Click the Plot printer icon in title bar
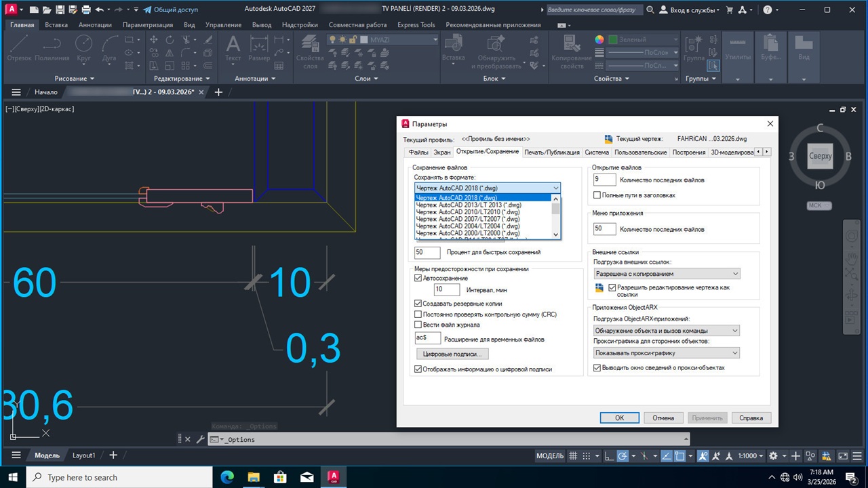Screen dimensions: 868x488 [x=86, y=10]
